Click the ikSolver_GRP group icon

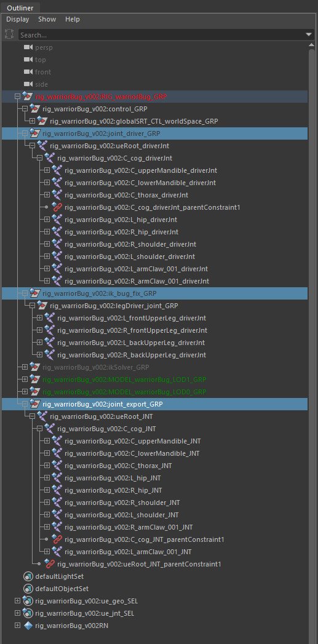[x=34, y=367]
